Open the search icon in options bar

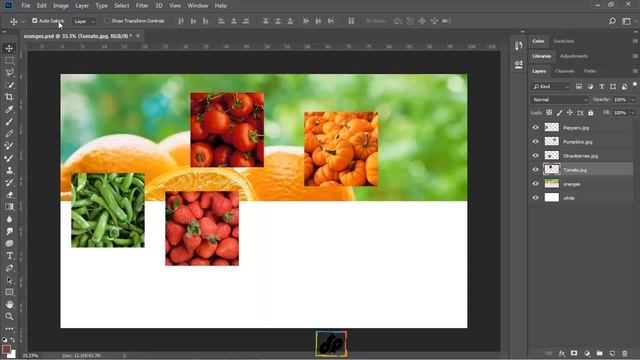(x=612, y=21)
